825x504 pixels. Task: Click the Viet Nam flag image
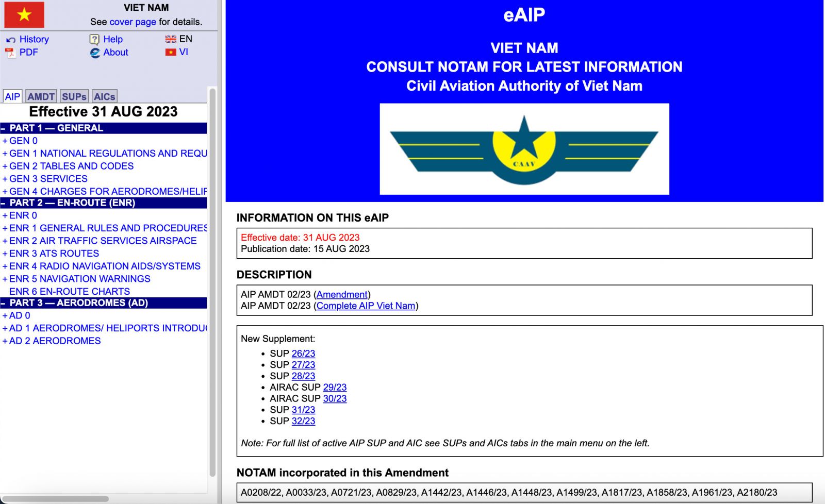coord(24,14)
